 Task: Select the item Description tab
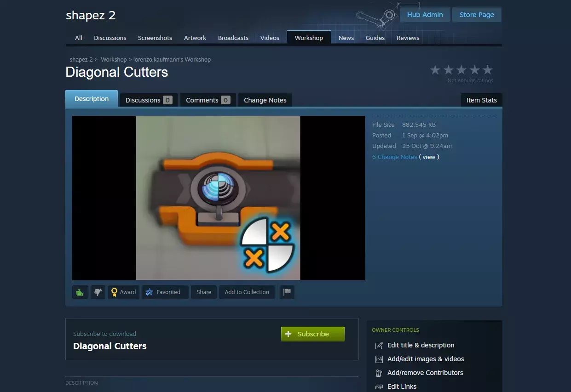tap(92, 99)
